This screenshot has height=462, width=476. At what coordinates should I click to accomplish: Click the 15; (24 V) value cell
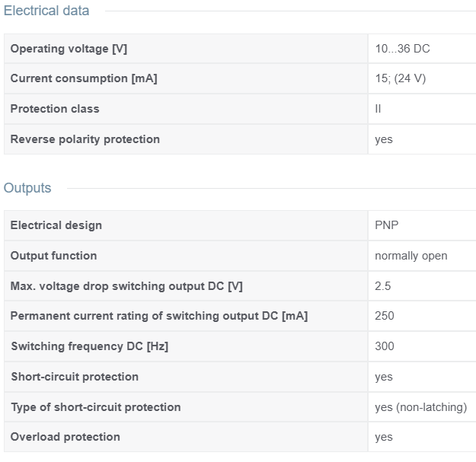(400, 78)
